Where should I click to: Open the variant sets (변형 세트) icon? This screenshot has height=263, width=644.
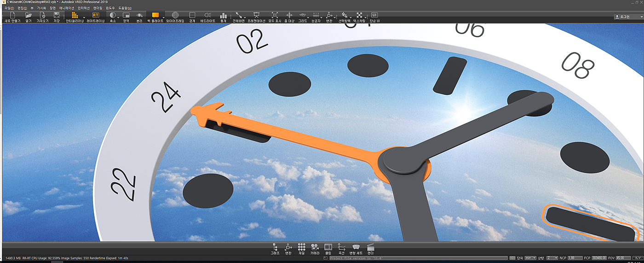click(356, 247)
